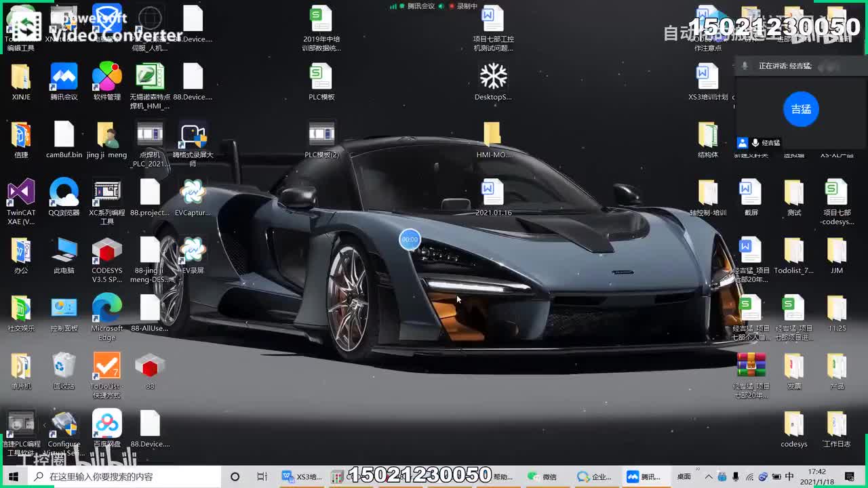
Task: Open 控制面板 (Control Panel)
Action: 64,313
